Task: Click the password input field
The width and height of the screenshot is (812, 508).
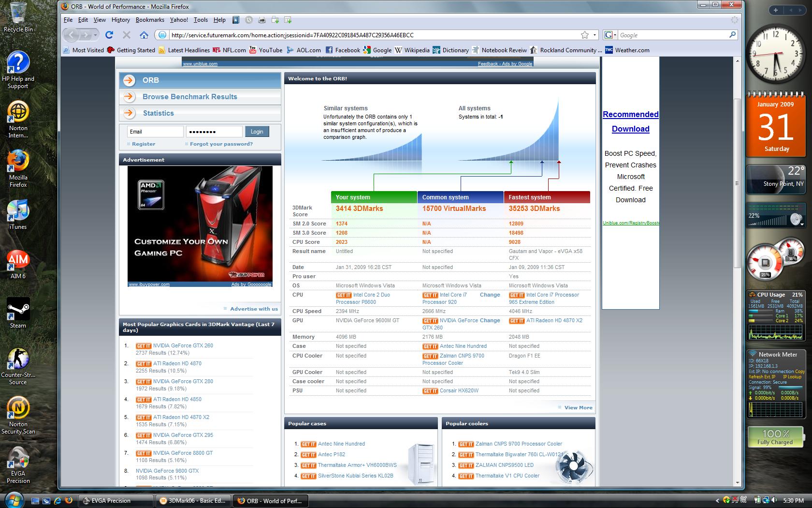Action: coord(214,132)
